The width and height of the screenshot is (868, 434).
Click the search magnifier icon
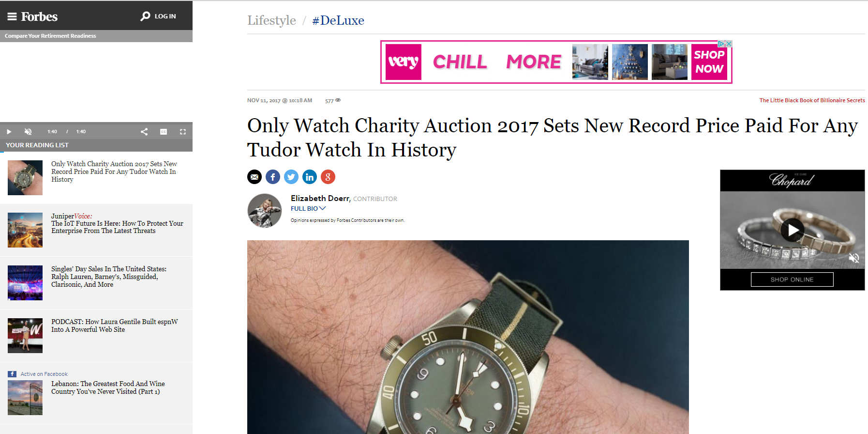pos(145,16)
